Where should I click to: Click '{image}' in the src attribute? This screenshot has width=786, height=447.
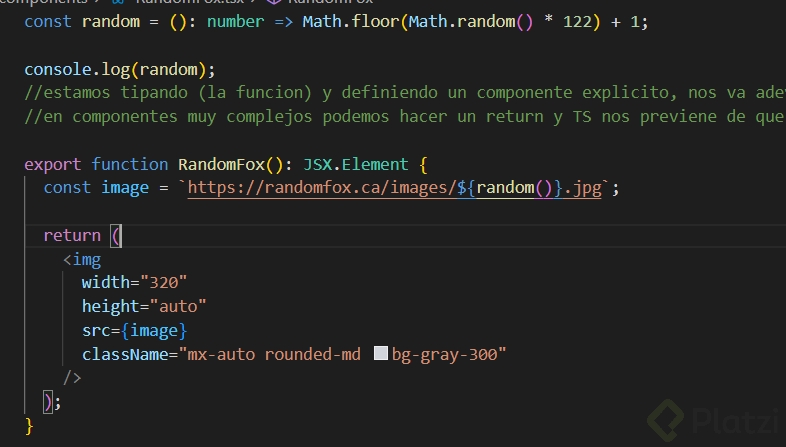click(x=154, y=331)
